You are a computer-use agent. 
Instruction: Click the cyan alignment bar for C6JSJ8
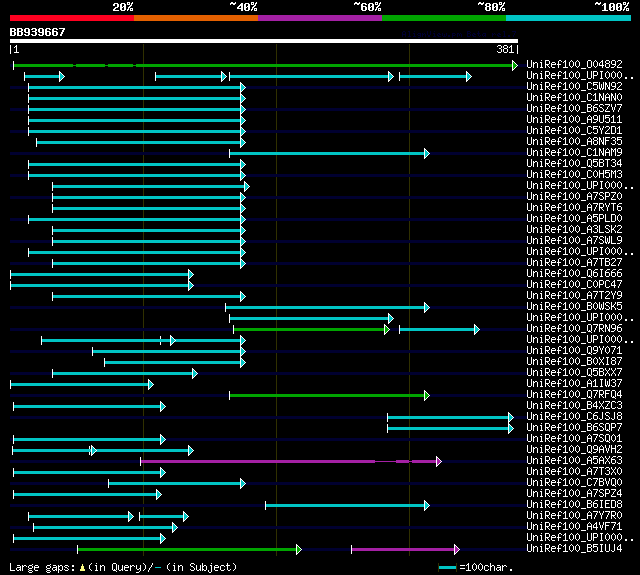[x=450, y=417]
